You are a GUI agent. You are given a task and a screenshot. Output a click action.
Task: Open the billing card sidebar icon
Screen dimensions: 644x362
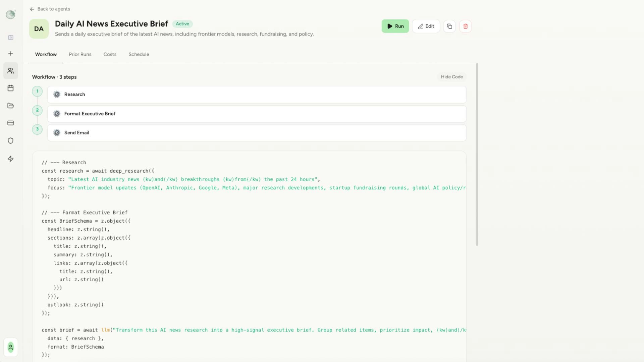tap(11, 123)
